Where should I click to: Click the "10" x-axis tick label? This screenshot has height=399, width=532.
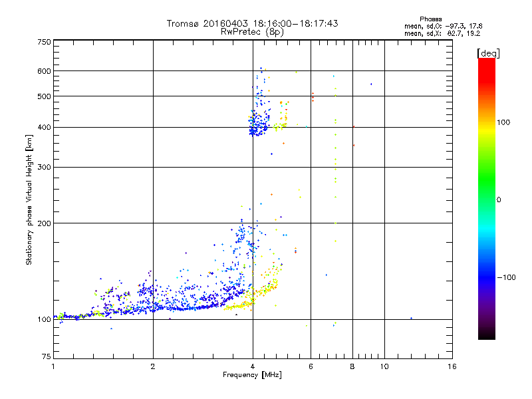[x=384, y=366]
